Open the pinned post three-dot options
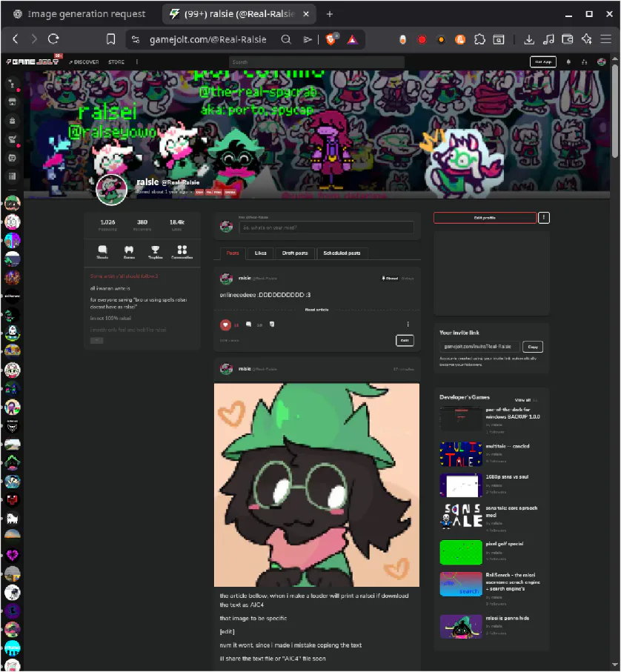621x672 pixels. point(408,324)
